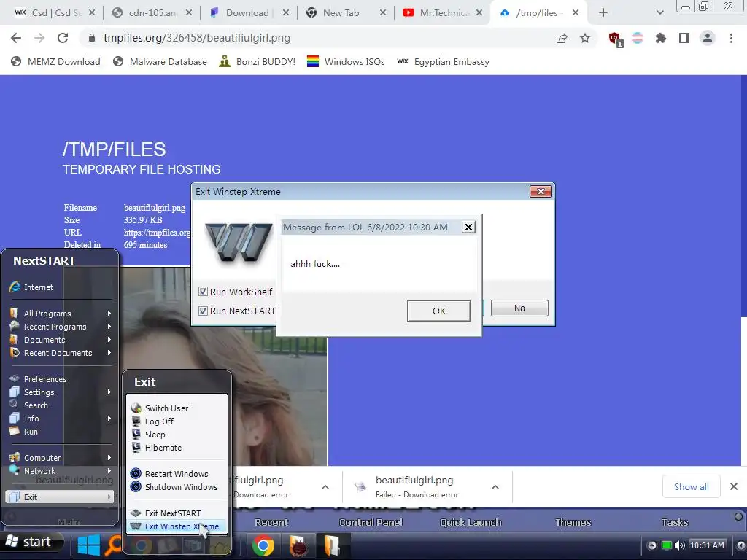Click the start button on taskbar
The height and width of the screenshot is (560, 747).
tap(32, 542)
